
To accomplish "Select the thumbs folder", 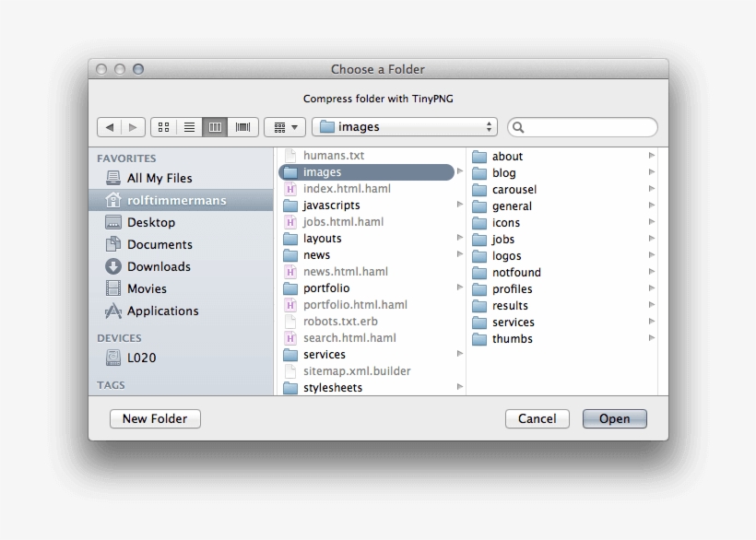I will pyautogui.click(x=562, y=338).
